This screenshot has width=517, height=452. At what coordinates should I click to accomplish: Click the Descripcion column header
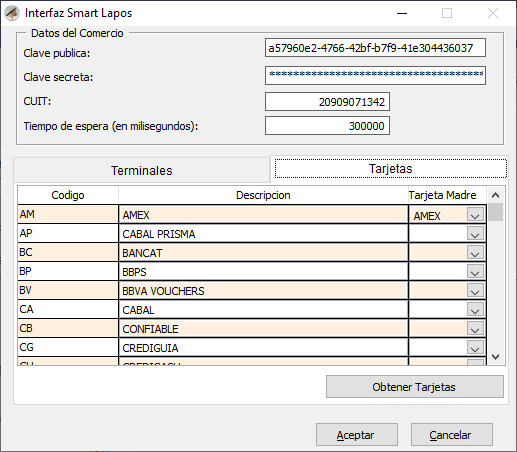(263, 195)
